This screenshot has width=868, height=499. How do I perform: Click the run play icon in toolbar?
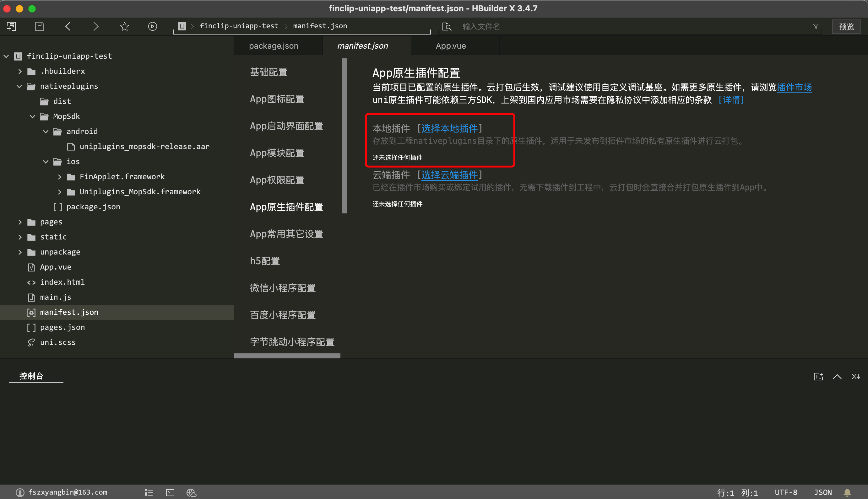coord(153,26)
